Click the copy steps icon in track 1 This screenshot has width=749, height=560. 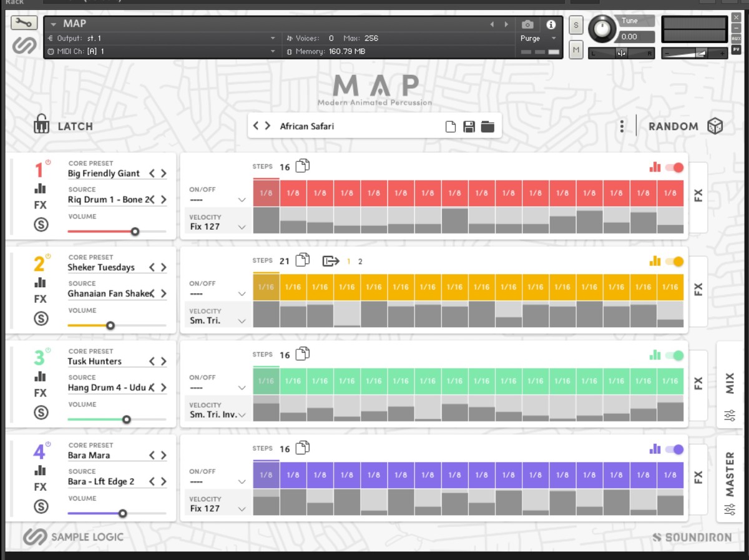point(303,166)
